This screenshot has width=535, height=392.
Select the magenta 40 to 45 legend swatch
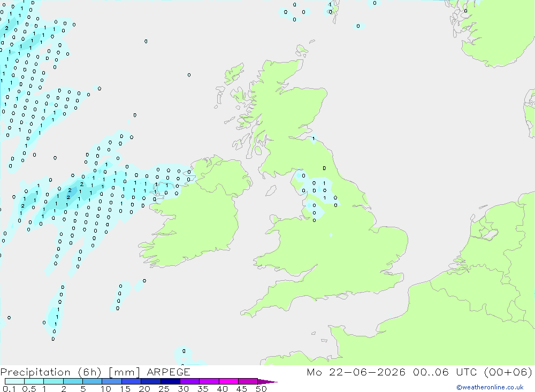coord(228,381)
